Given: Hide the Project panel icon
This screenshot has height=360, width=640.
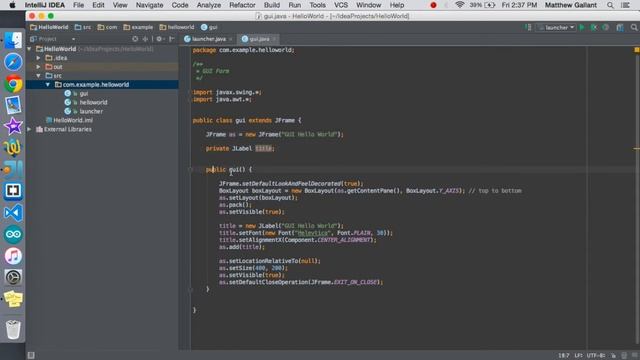Looking at the screenshot, I should [172, 39].
